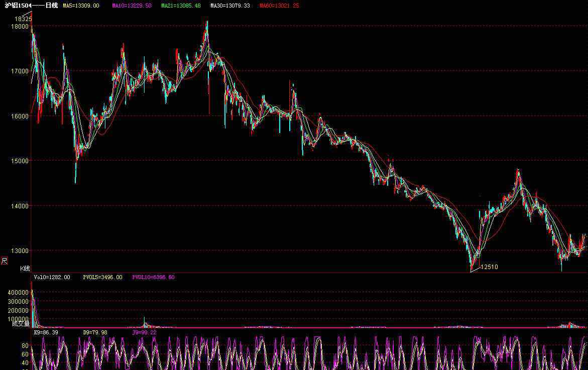Click the 400000 volume axis label
Image resolution: width=588 pixels, height=370 pixels.
point(18,292)
